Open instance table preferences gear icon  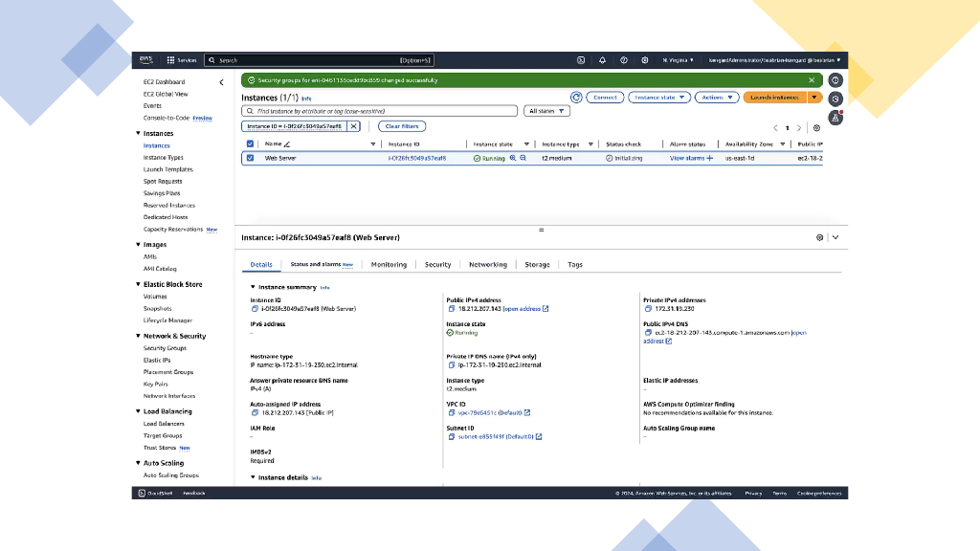coord(815,127)
